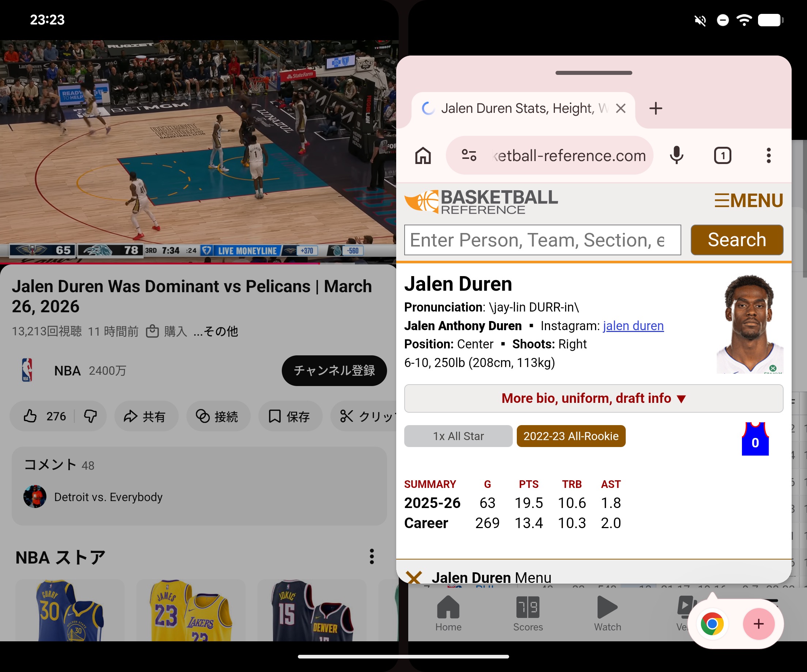The image size is (807, 672).
Task: Subscribe with チャンネル登録 button
Action: (x=334, y=371)
